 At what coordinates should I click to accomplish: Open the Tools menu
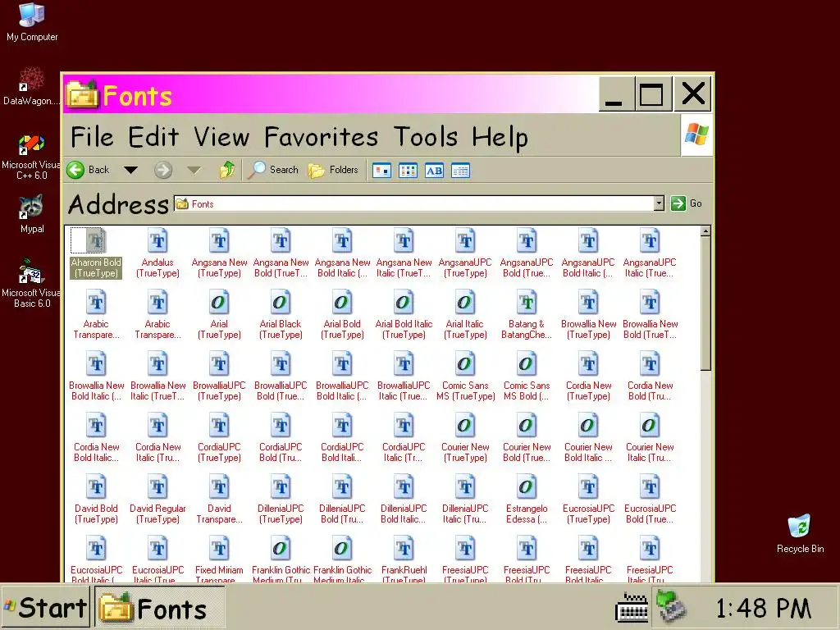(426, 137)
